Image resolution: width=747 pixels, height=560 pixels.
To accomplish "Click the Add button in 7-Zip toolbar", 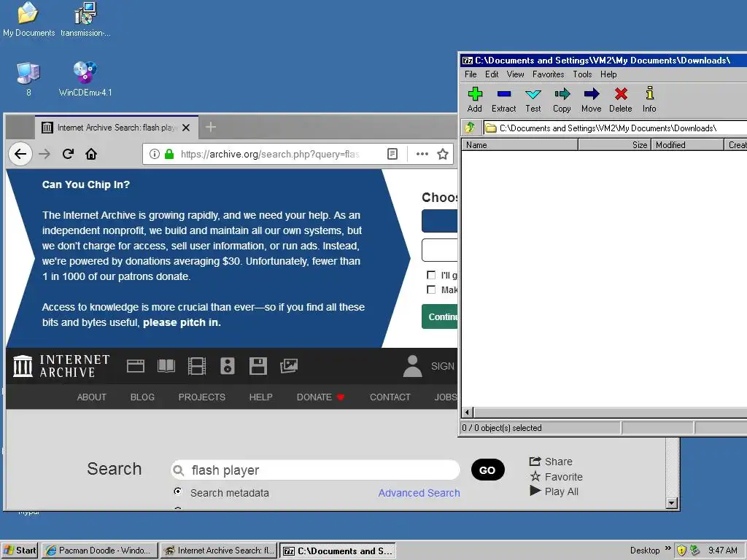I will 474,99.
